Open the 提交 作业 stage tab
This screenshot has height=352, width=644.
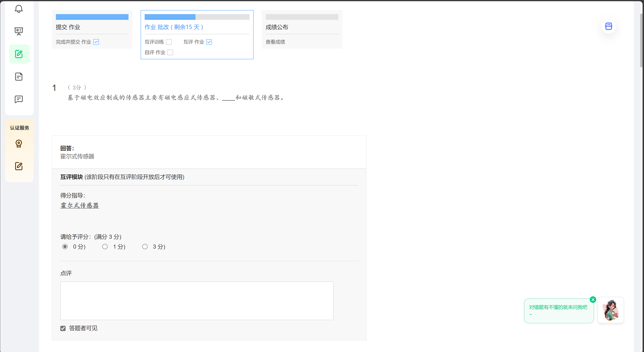(68, 27)
